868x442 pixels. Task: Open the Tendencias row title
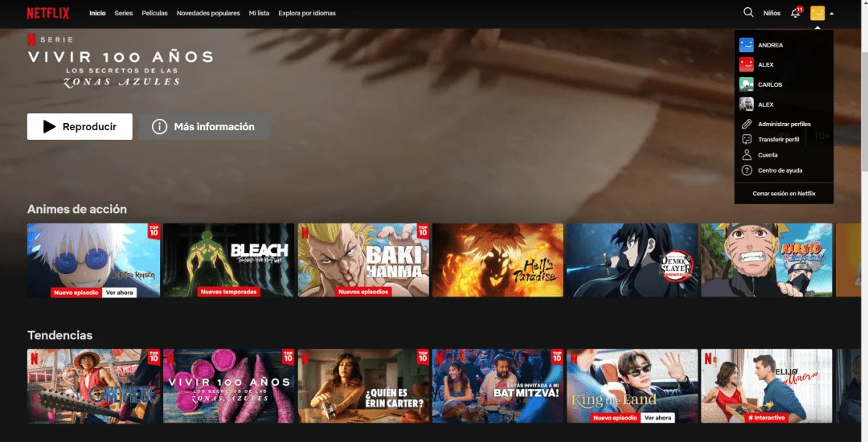point(59,335)
